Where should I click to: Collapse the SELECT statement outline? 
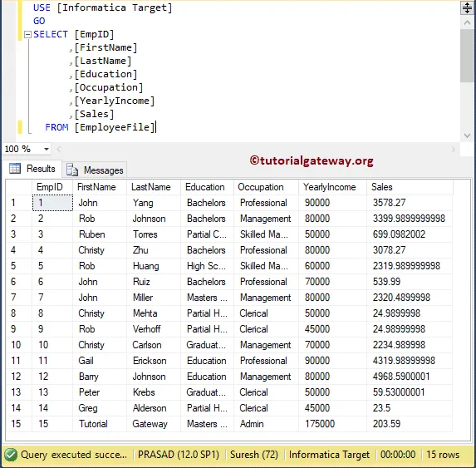point(27,34)
